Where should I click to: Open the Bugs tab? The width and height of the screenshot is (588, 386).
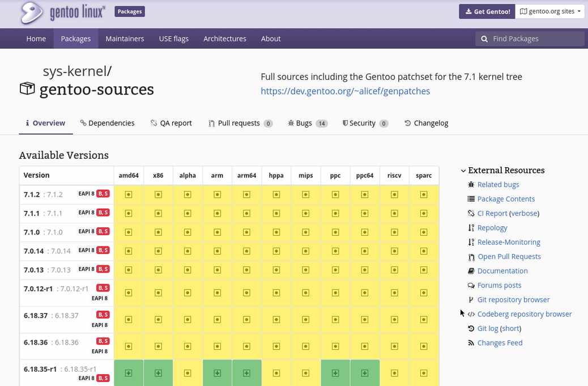click(308, 123)
